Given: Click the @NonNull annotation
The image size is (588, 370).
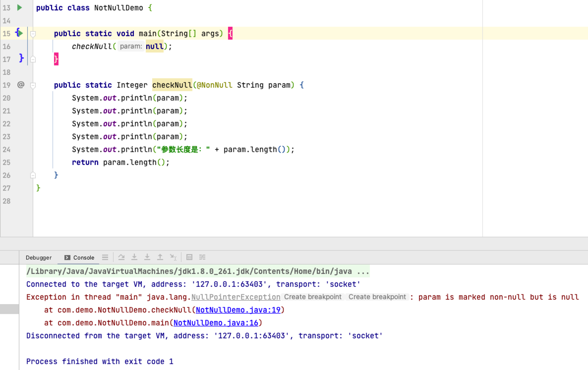Looking at the screenshot, I should pos(214,85).
